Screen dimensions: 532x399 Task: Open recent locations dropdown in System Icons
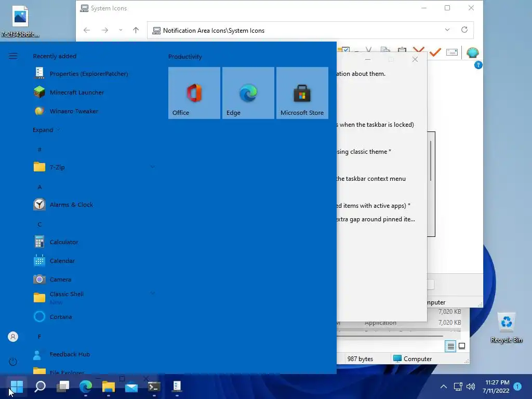(121, 30)
